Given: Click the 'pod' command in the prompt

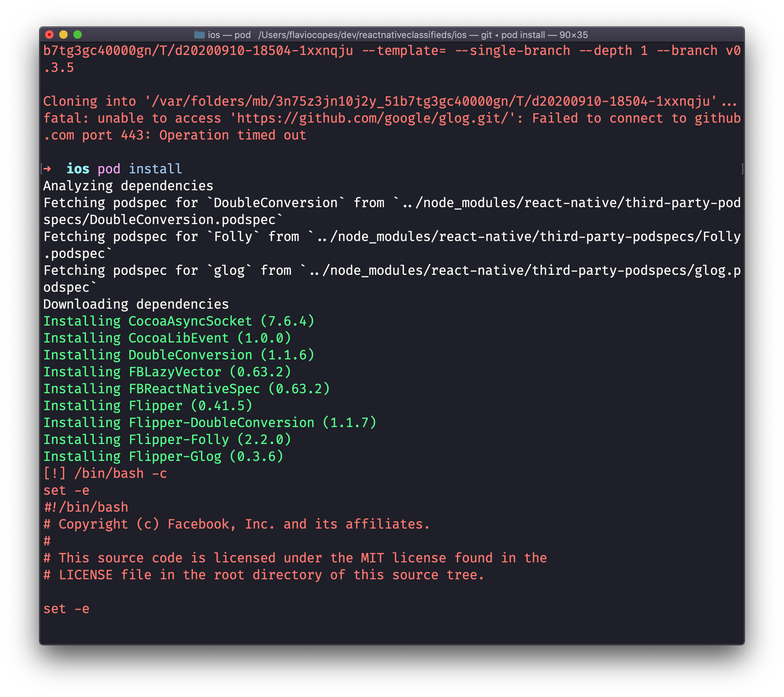Looking at the screenshot, I should tap(109, 169).
